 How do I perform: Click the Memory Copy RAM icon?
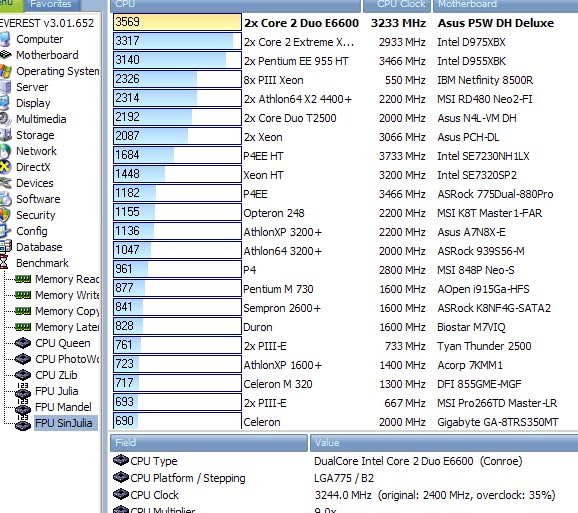click(23, 311)
